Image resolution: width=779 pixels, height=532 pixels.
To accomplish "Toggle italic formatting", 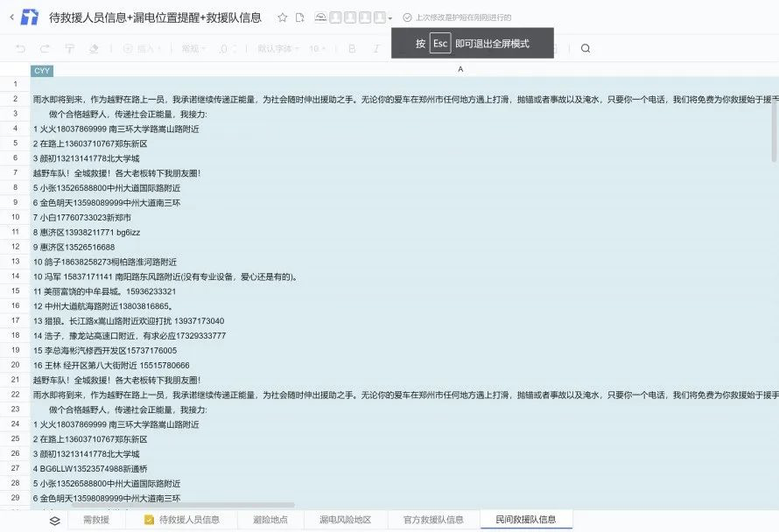I will (x=376, y=49).
